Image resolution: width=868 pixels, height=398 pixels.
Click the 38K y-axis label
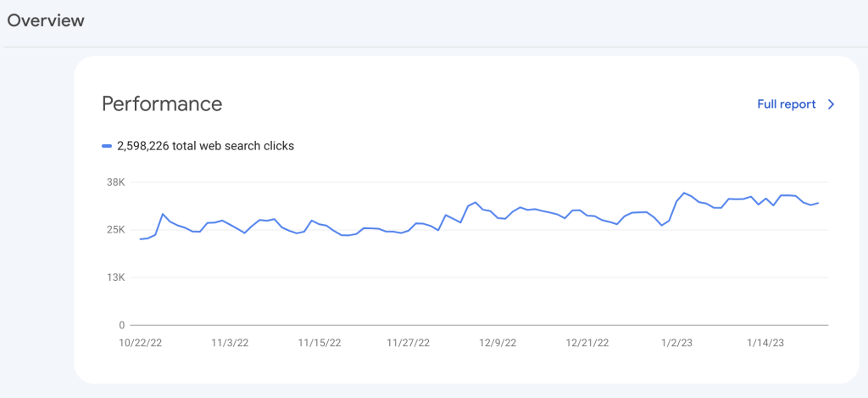(x=114, y=182)
